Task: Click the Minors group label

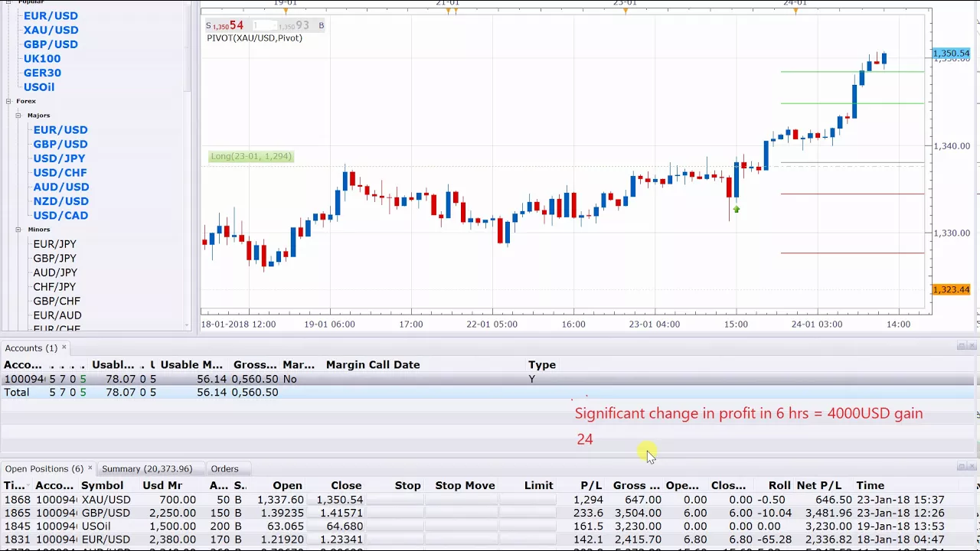Action: tap(38, 230)
